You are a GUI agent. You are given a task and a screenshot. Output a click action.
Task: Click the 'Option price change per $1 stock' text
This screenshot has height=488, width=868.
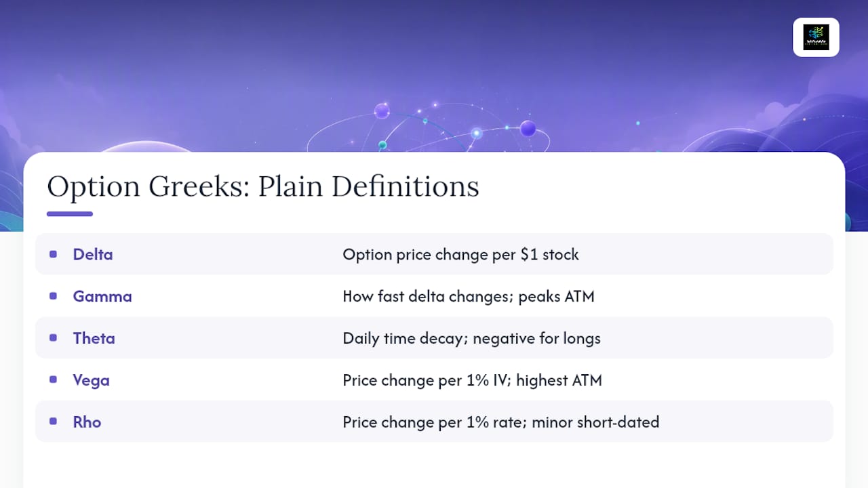(x=461, y=255)
